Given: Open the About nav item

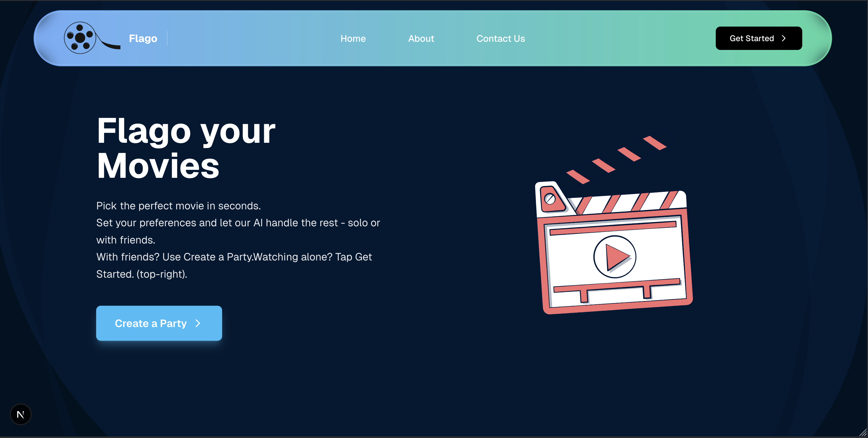Looking at the screenshot, I should click(x=421, y=38).
